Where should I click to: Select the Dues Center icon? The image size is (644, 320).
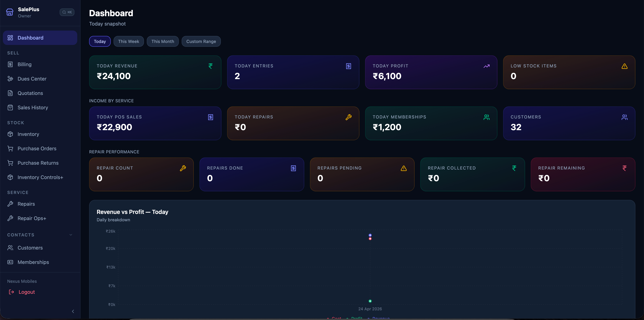(10, 79)
